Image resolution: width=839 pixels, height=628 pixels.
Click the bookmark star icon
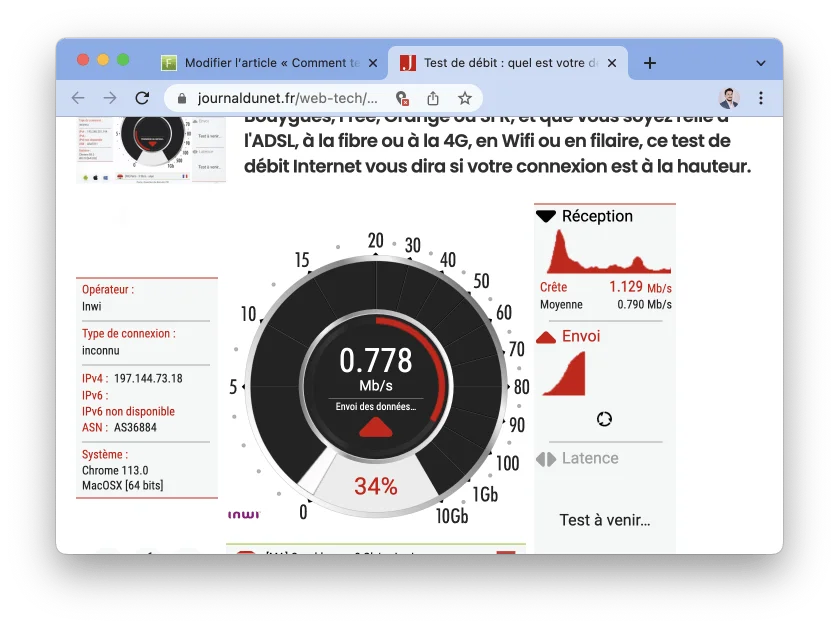(463, 99)
